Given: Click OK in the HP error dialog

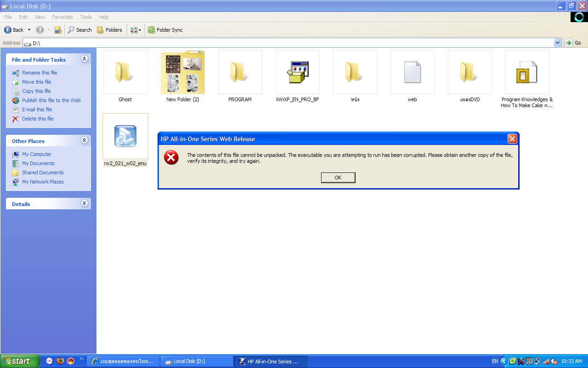Looking at the screenshot, I should pos(338,178).
